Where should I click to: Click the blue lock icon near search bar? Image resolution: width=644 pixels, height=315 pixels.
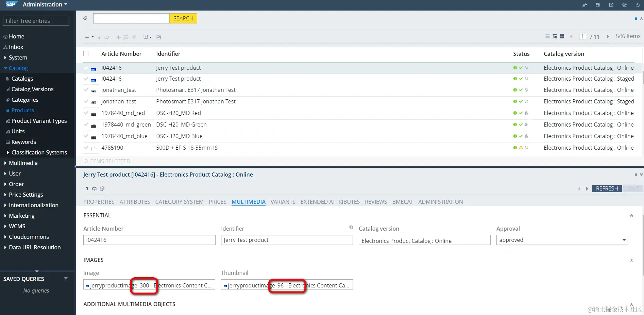coord(635,18)
